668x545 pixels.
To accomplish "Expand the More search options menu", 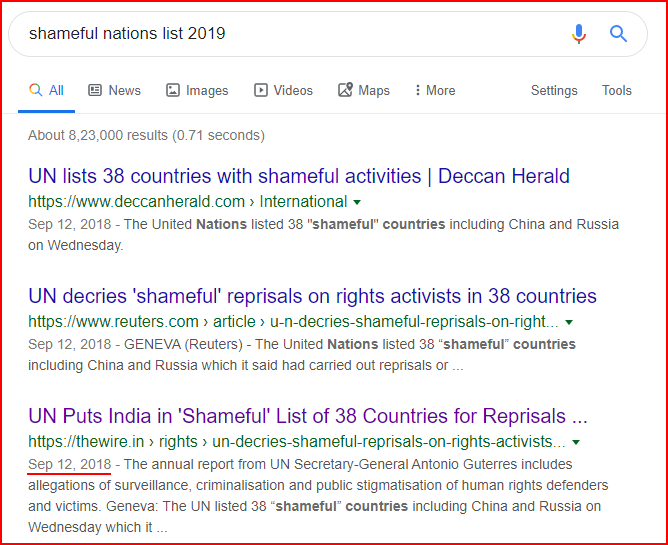I will tap(435, 90).
